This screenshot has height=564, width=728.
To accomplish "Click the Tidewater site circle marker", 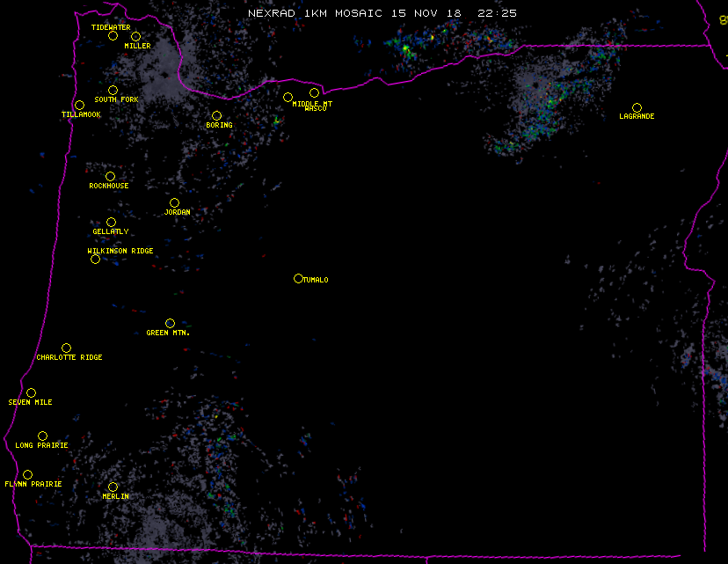I will point(113,36).
